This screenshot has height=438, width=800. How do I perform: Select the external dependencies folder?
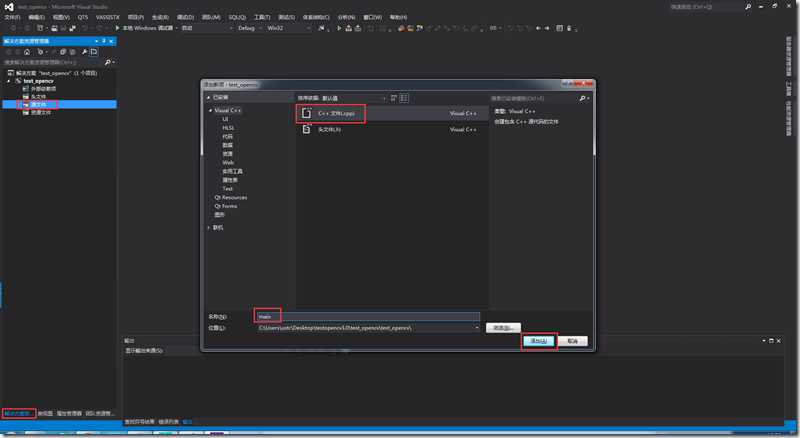pyautogui.click(x=39, y=89)
